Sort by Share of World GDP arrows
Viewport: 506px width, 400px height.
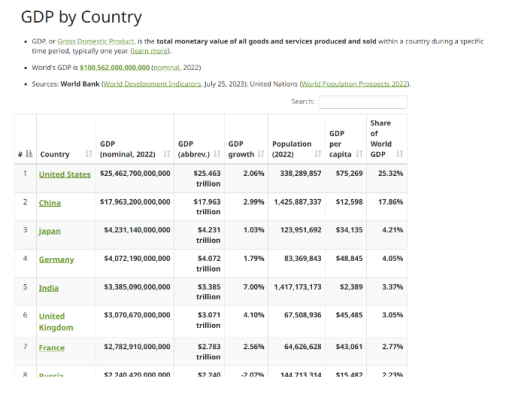[x=400, y=154]
